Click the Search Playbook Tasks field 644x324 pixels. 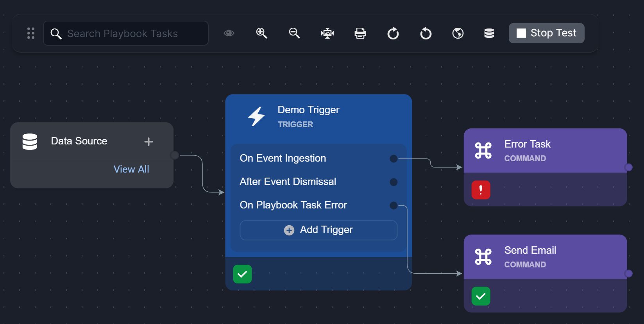133,34
